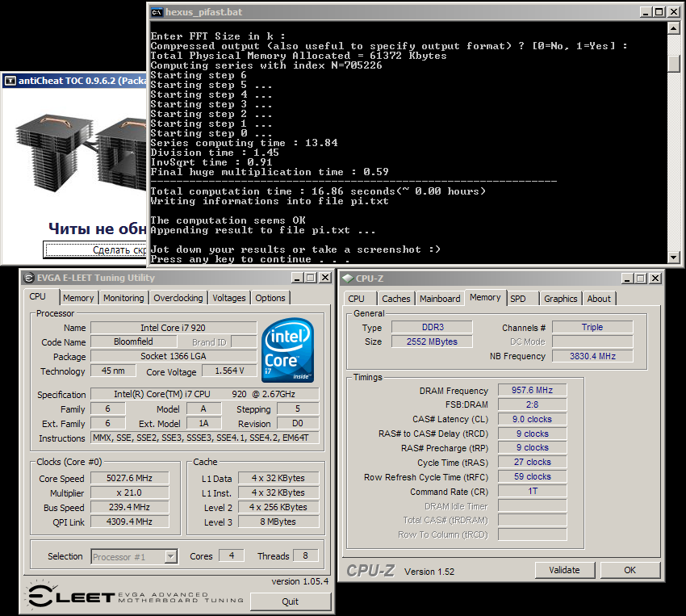Click the tRFC value 59 clocks
Image resolution: width=686 pixels, height=616 pixels.
[533, 476]
